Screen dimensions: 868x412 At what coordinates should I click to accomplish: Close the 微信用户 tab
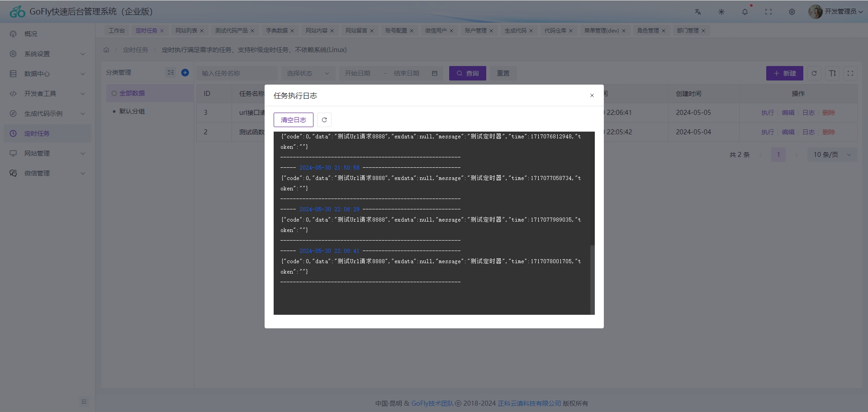point(451,31)
